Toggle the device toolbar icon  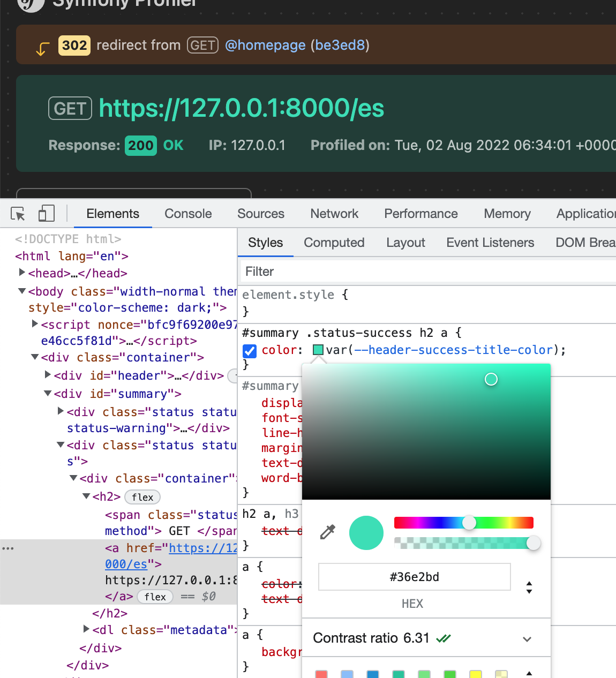[x=47, y=214]
